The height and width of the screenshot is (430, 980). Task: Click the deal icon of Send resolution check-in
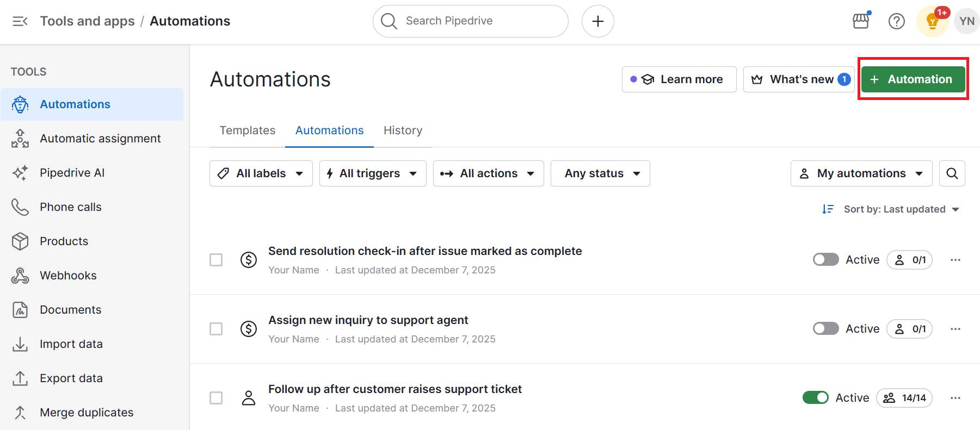pos(249,260)
